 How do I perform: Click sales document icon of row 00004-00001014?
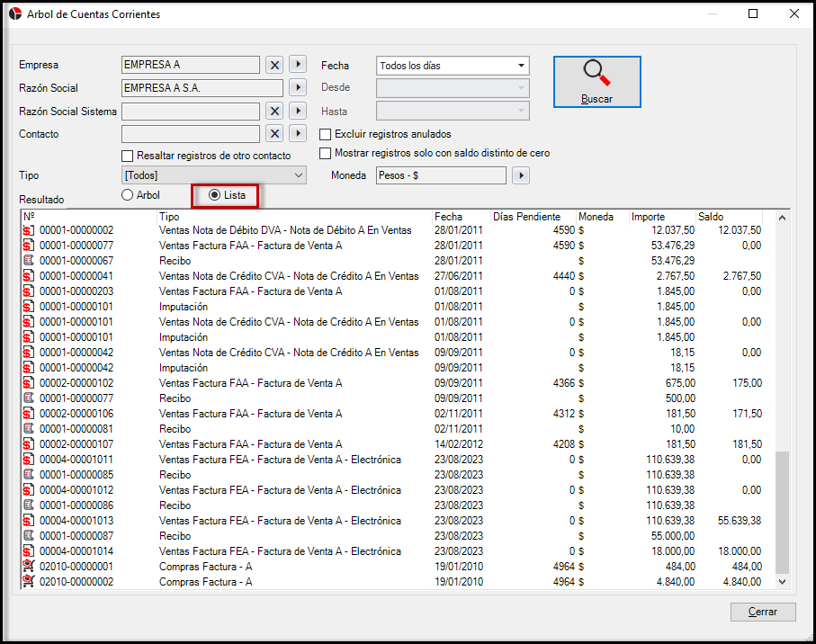click(29, 550)
